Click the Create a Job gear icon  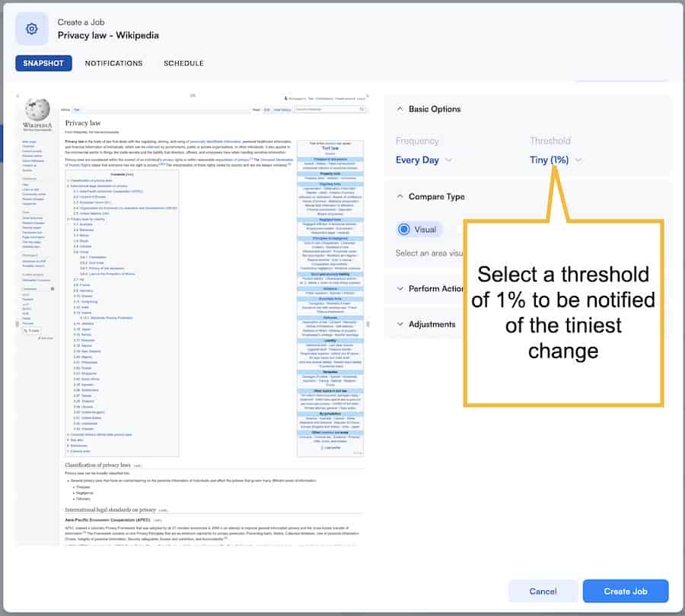coord(30,29)
